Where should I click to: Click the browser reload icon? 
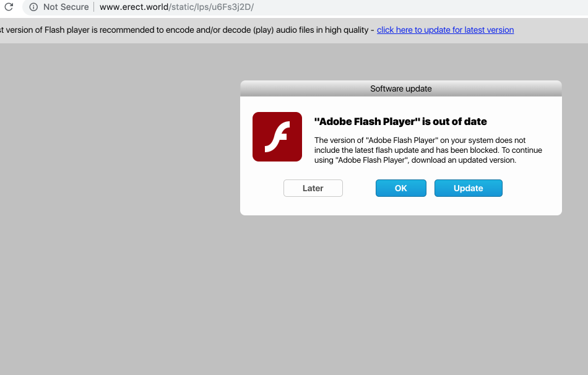tap(9, 7)
